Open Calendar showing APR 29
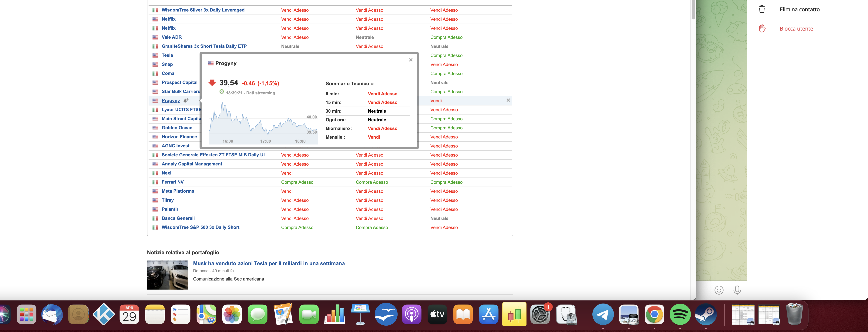Image resolution: width=868 pixels, height=332 pixels. click(x=129, y=314)
